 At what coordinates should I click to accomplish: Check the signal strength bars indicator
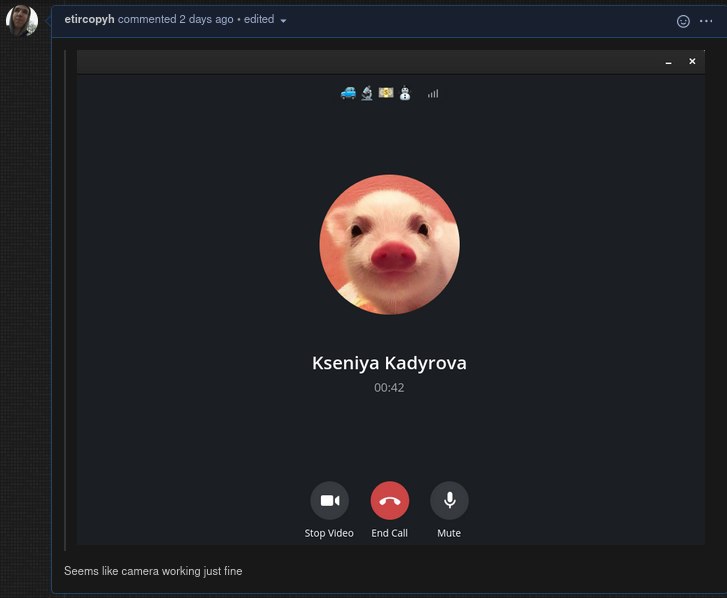[433, 94]
